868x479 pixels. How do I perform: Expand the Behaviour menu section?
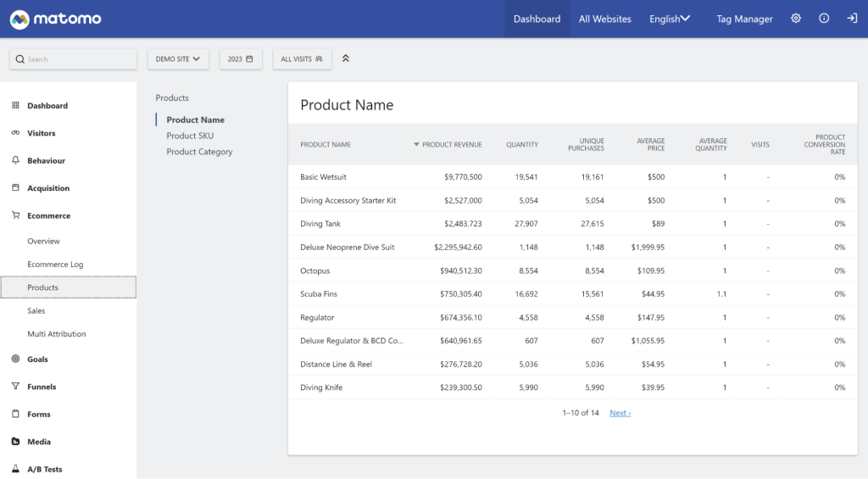pyautogui.click(x=46, y=160)
